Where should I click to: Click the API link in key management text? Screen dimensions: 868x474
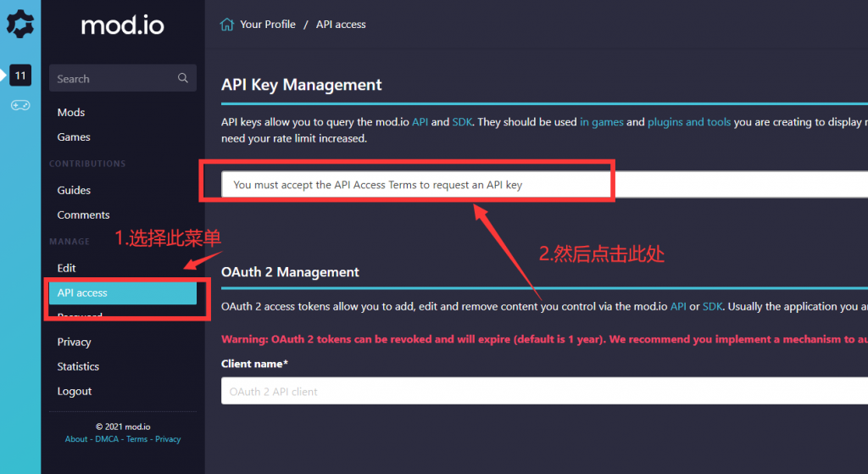pos(420,122)
